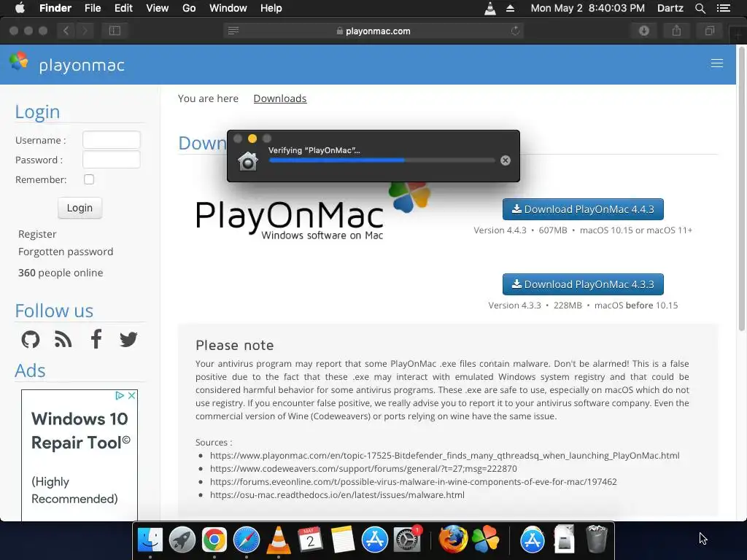
Task: Open Safari compass icon in Dock
Action: pyautogui.click(x=247, y=540)
